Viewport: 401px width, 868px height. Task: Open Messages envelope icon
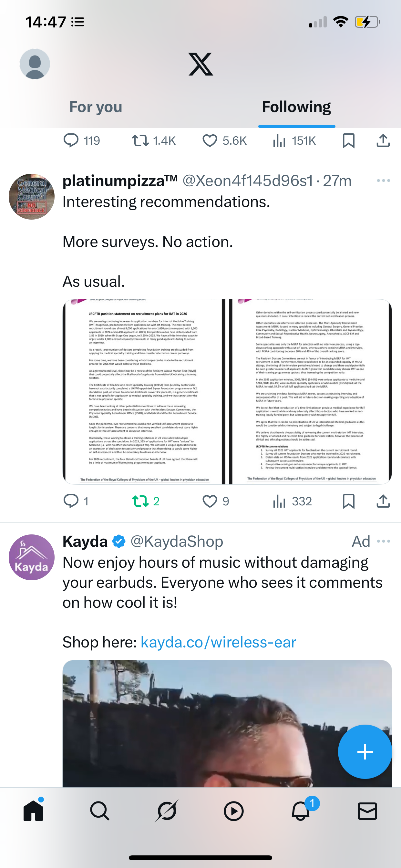(367, 811)
